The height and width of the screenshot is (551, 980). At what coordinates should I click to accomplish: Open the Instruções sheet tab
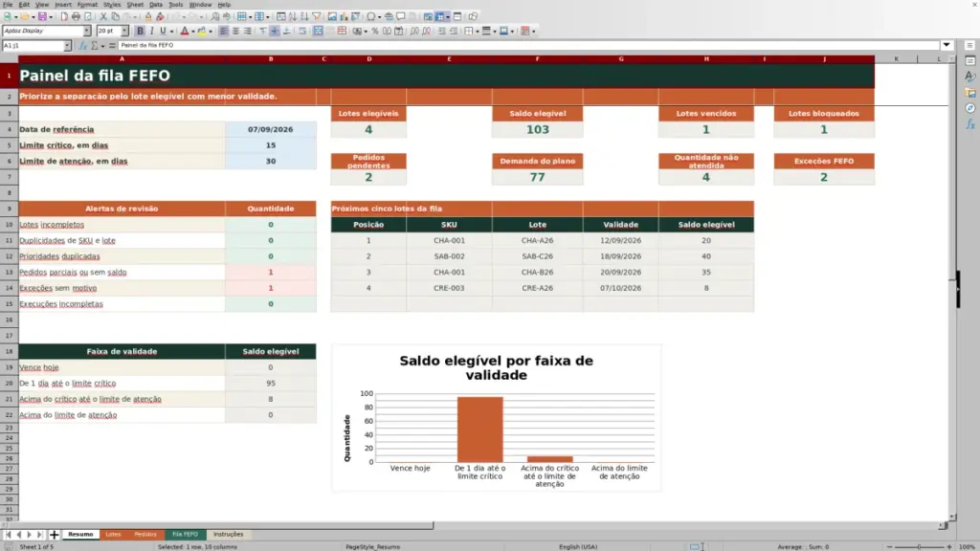[228, 534]
